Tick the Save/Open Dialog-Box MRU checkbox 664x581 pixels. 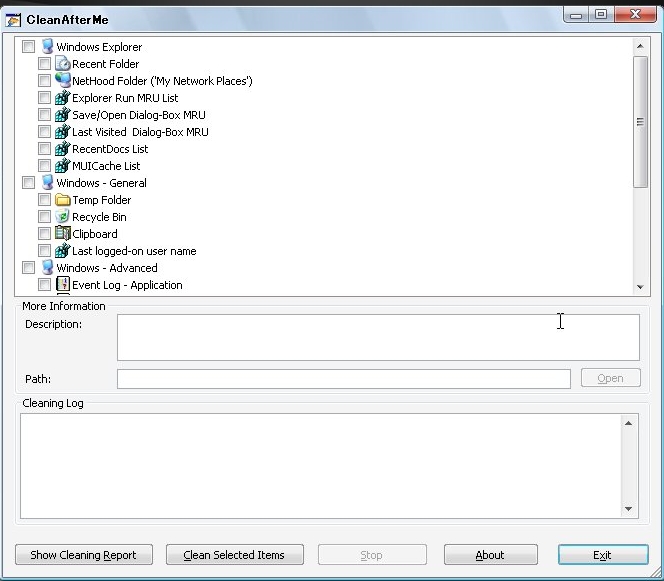(x=44, y=114)
